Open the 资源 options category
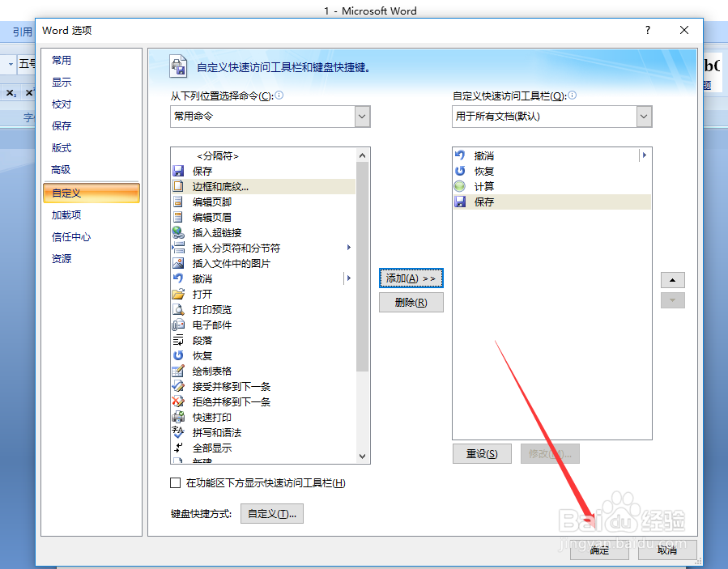The width and height of the screenshot is (728, 569). (x=62, y=258)
